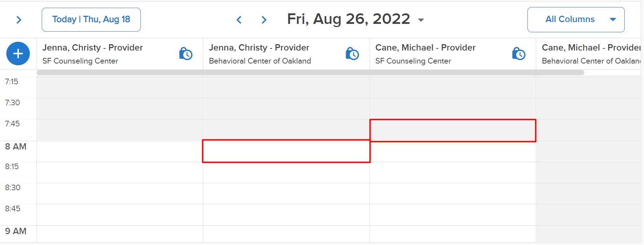Screen dimensions: 644x245
Task: Open the schedule icon for Jenna Christy SF Counseling Center
Action: tap(186, 54)
